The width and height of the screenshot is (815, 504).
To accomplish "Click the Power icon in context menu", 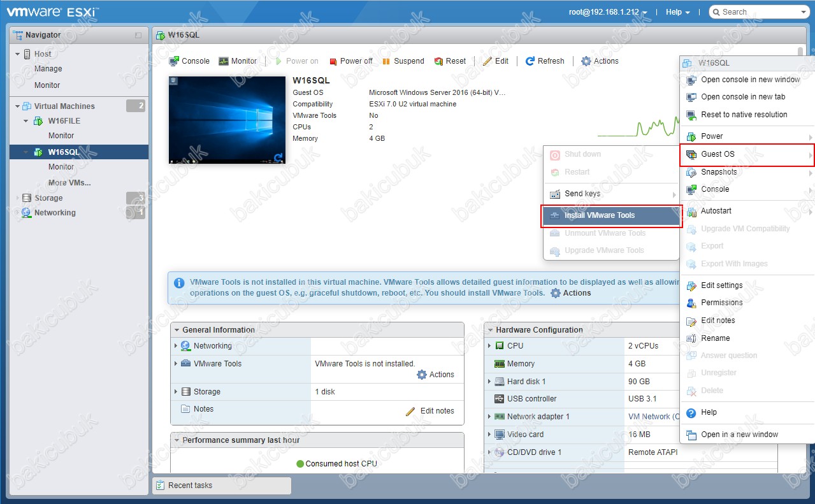I will click(x=691, y=136).
